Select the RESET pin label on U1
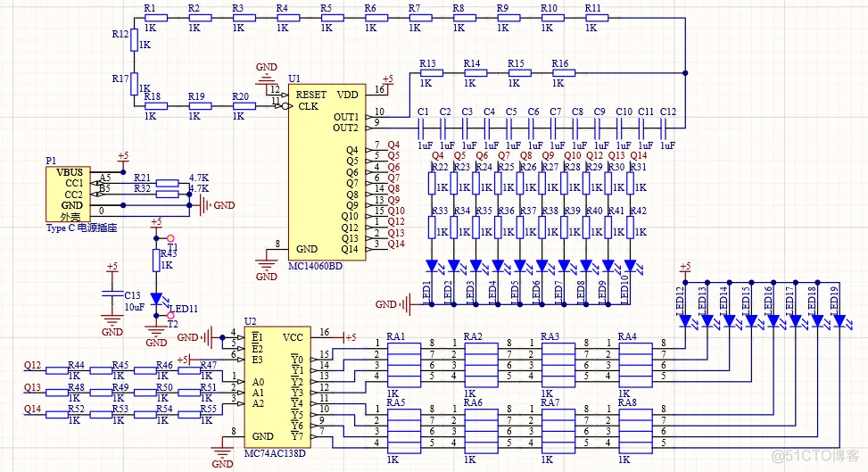868x472 pixels. (x=310, y=95)
